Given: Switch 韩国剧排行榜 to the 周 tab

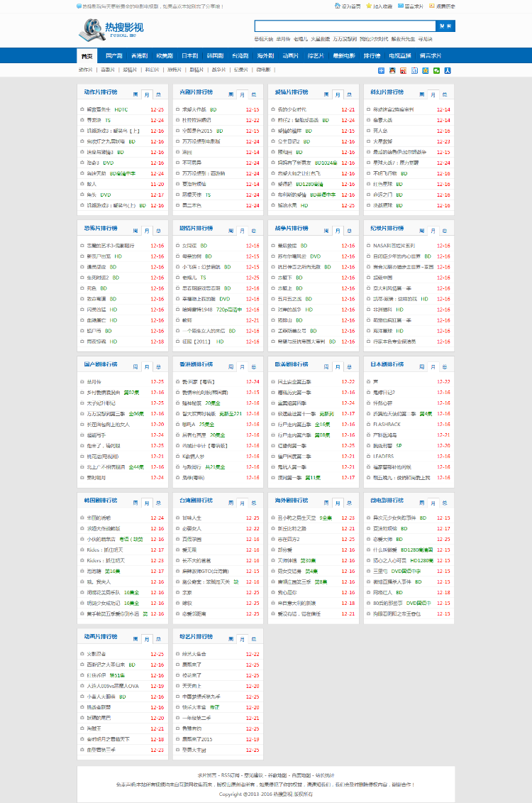Looking at the screenshot, I should [x=135, y=503].
